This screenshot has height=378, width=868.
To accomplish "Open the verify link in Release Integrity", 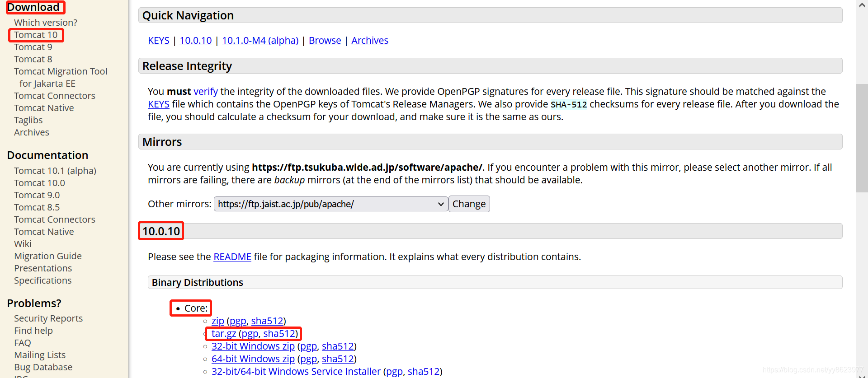I will [206, 92].
